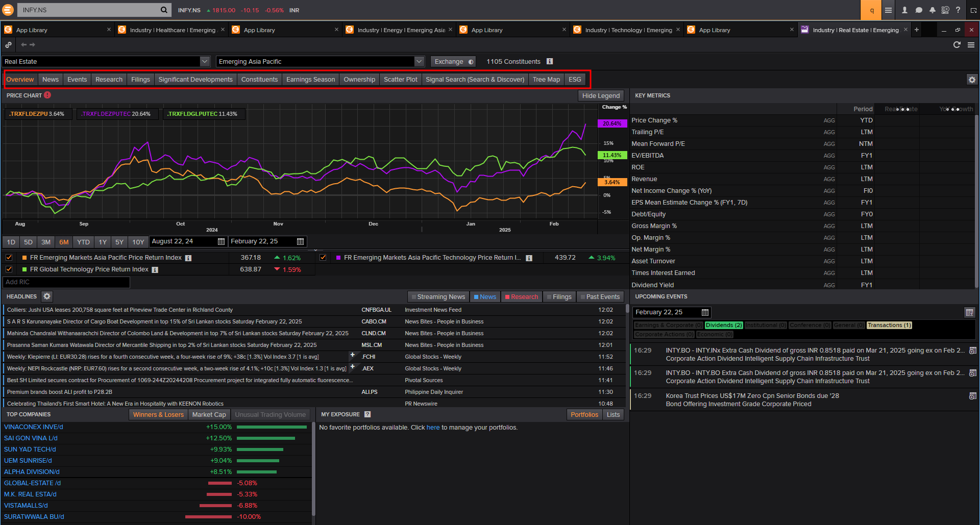Open the messenger chat bubble icon
This screenshot has height=525, width=980.
[x=919, y=10]
